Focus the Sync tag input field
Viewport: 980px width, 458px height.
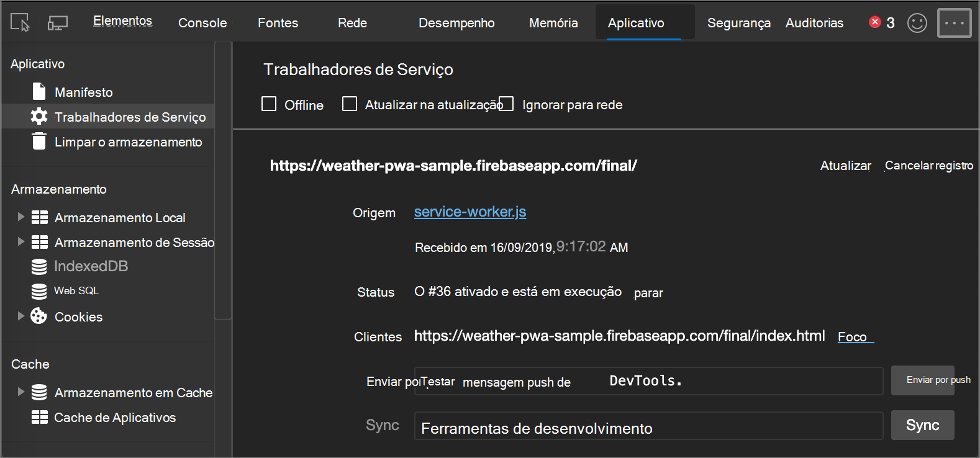coord(648,426)
